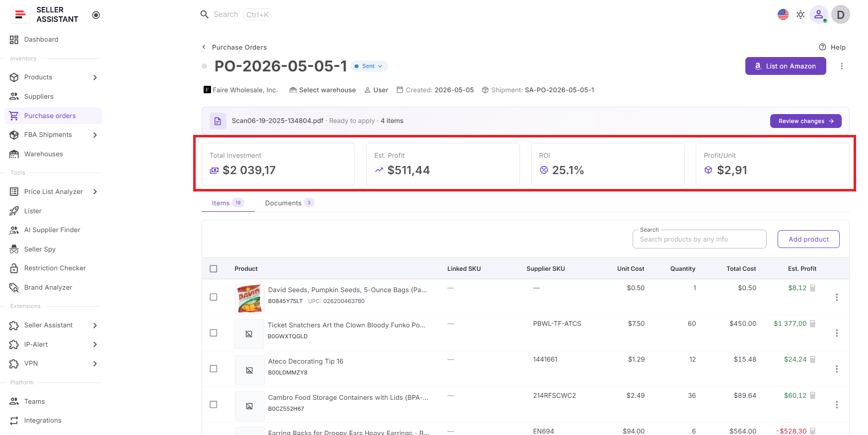Screen dimensions: 868x435
Task: Click the Review changes button
Action: coord(805,121)
